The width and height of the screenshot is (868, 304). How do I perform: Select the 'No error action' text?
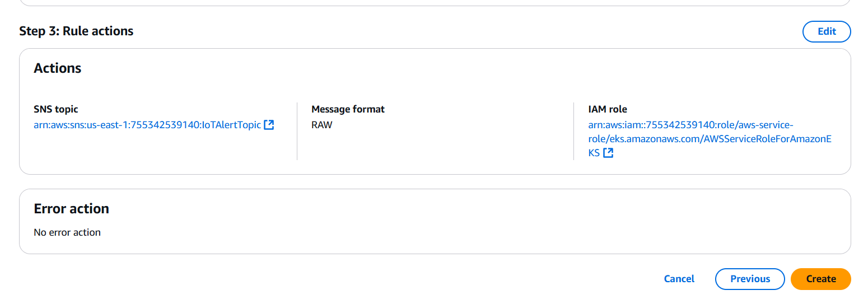[67, 232]
